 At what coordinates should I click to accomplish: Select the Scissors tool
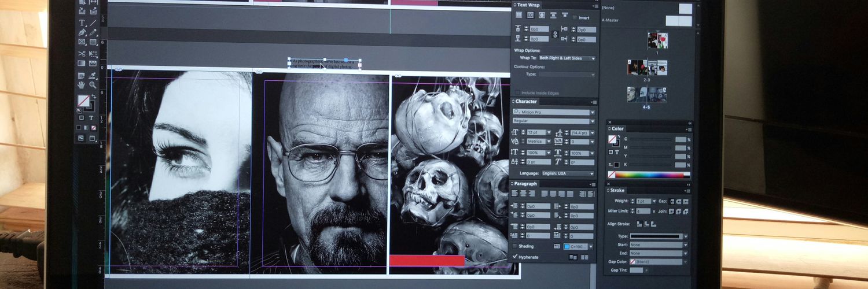pos(82,54)
